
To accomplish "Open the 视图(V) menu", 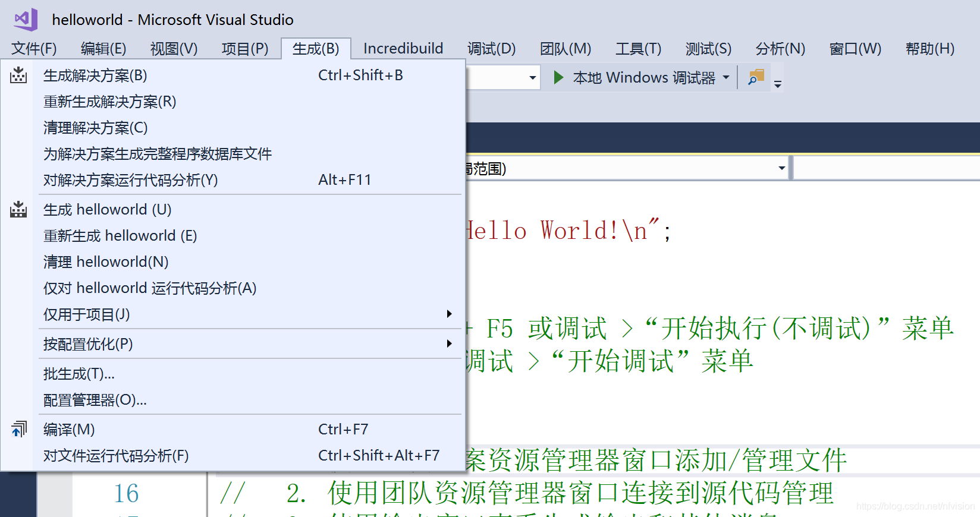I will 174,49.
